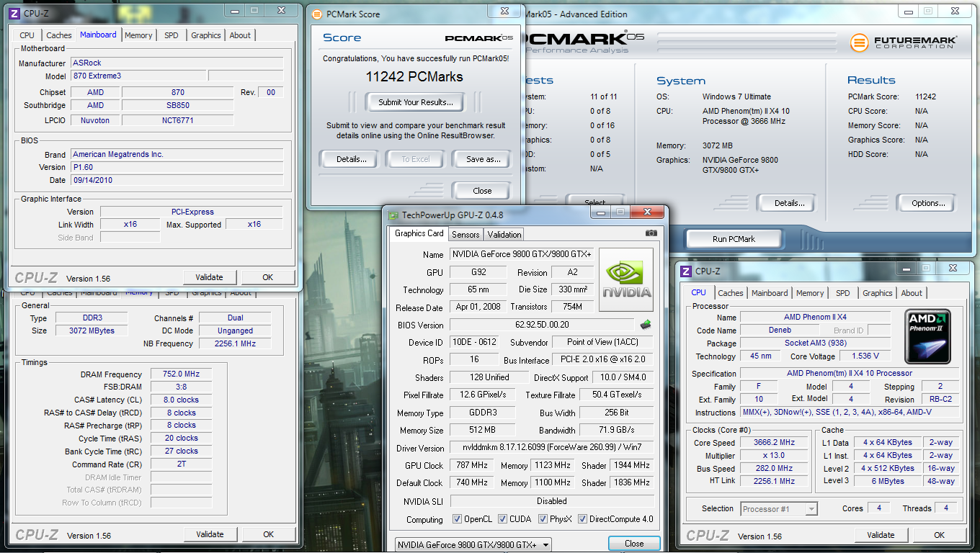Click the Futuremark Corporation logo
Screen dimensions: 980x553
pos(904,42)
